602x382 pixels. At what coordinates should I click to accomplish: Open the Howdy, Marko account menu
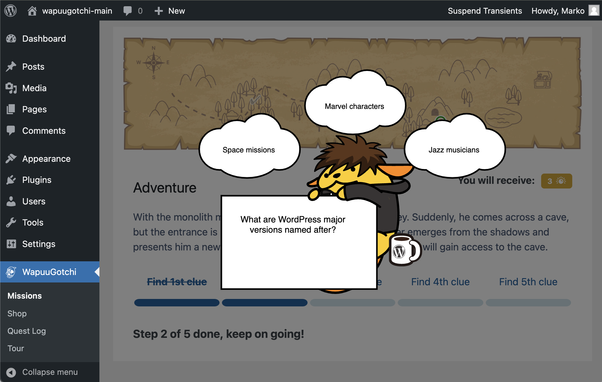(558, 11)
